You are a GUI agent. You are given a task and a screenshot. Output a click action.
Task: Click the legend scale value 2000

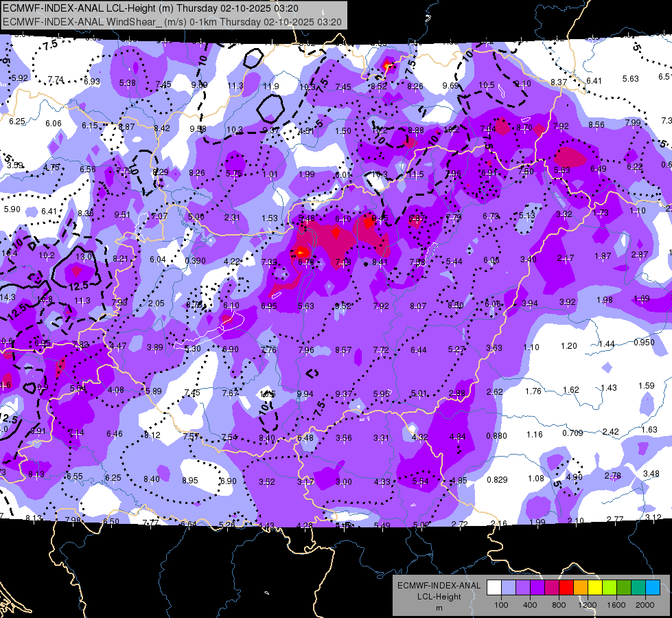pos(645,605)
